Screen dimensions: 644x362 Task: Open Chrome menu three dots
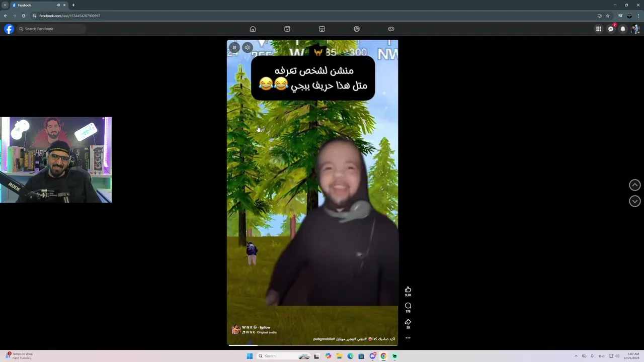638,16
